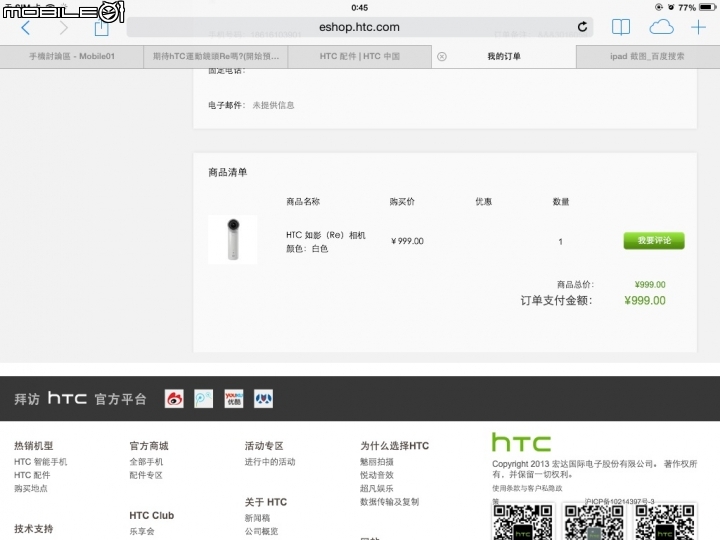Click the green 我要评论 button
Viewport: 720px width, 540px height.
[x=654, y=241]
